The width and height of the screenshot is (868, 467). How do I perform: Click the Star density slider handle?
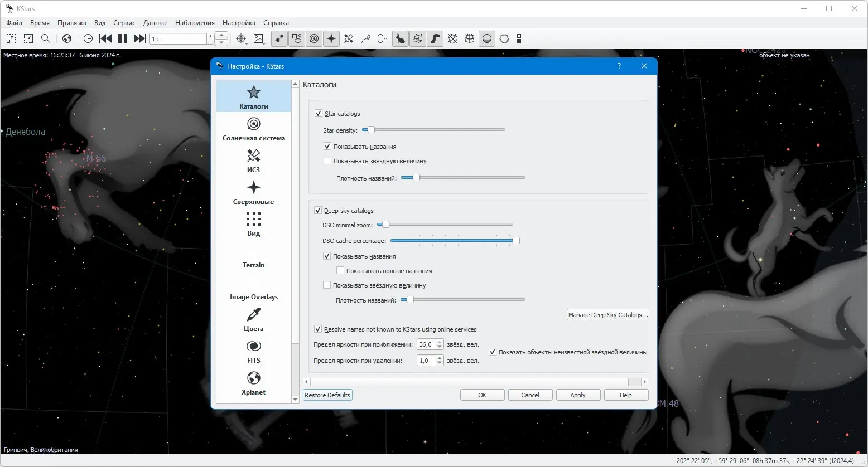coord(370,130)
